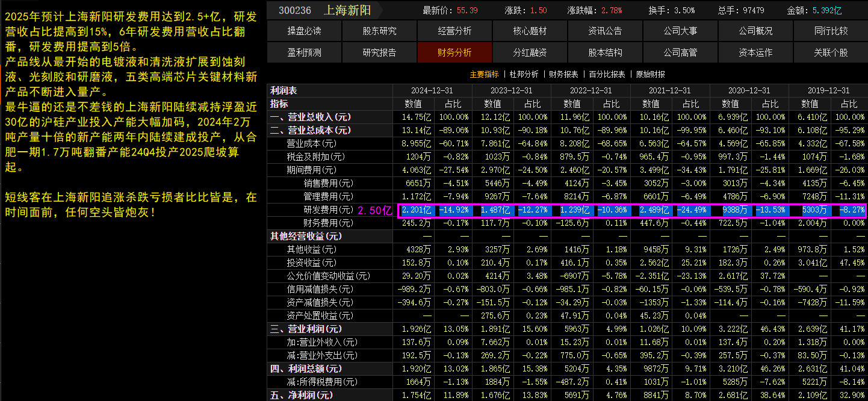Click stock code 300236
The width and height of the screenshot is (868, 401).
coord(295,10)
